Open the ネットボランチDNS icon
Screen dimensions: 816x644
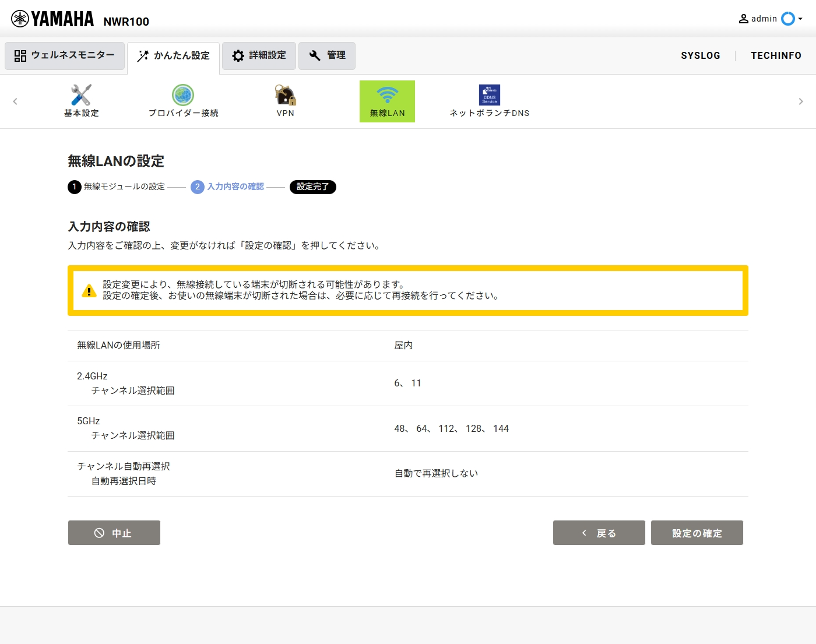tap(489, 96)
